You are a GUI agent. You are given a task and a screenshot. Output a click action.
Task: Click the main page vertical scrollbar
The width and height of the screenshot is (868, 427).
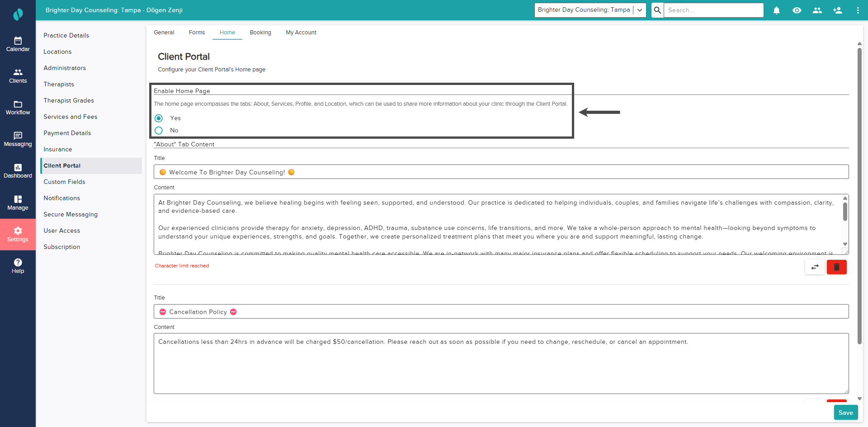(x=859, y=197)
